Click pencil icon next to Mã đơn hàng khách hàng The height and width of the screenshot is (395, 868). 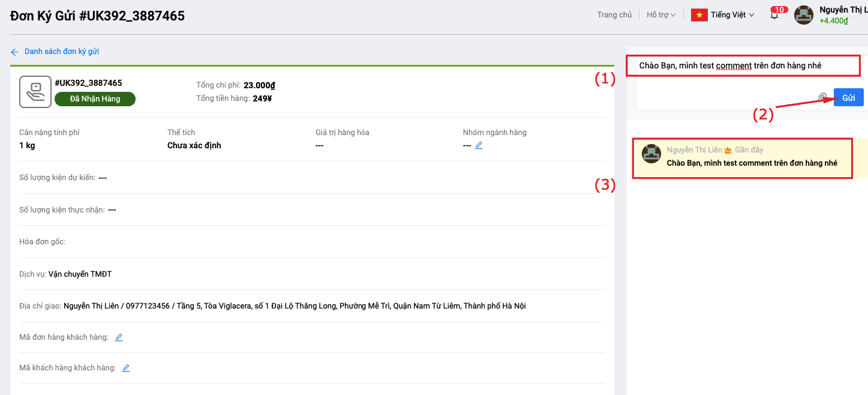119,337
